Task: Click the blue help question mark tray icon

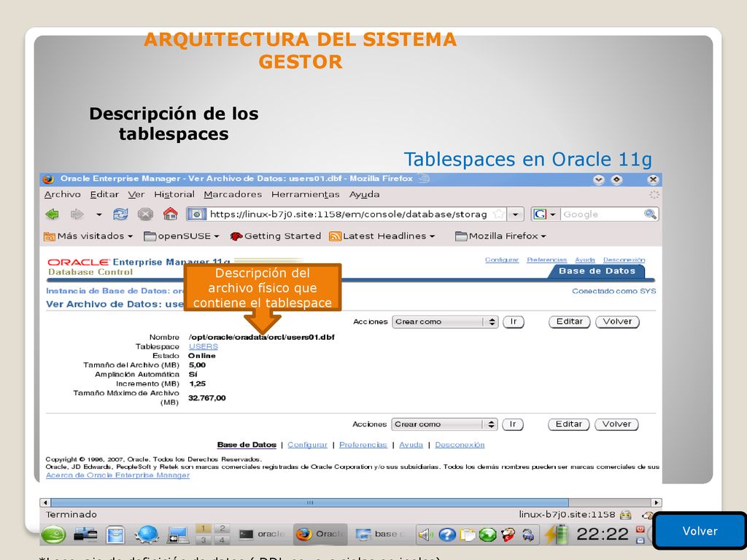Action: coord(447,534)
